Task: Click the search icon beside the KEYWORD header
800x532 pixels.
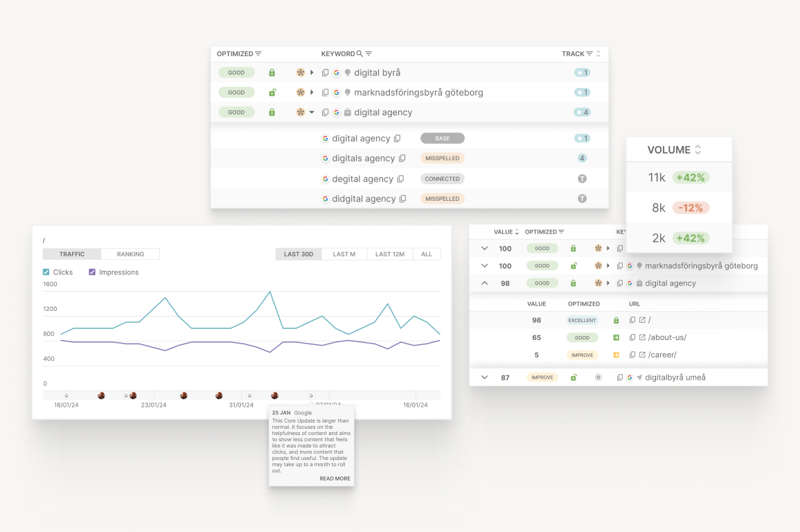Action: (359, 54)
